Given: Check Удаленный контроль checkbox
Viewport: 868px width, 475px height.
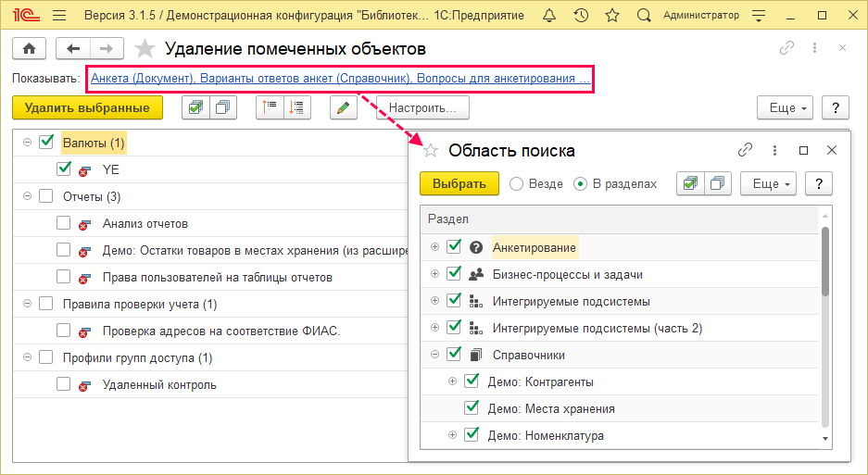Looking at the screenshot, I should point(64,383).
